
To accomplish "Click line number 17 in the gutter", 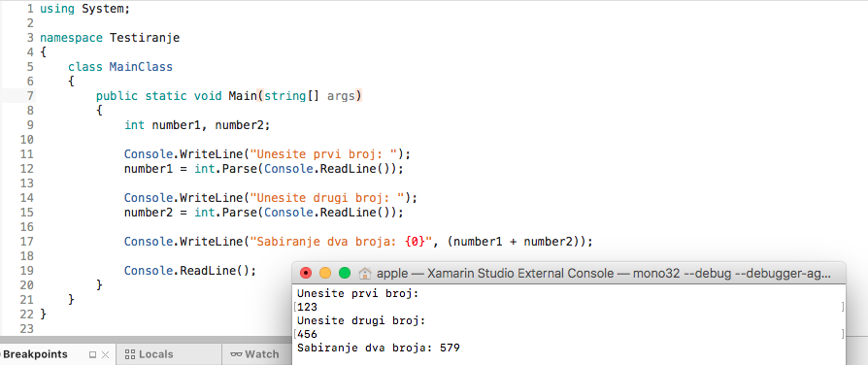I will [x=27, y=242].
